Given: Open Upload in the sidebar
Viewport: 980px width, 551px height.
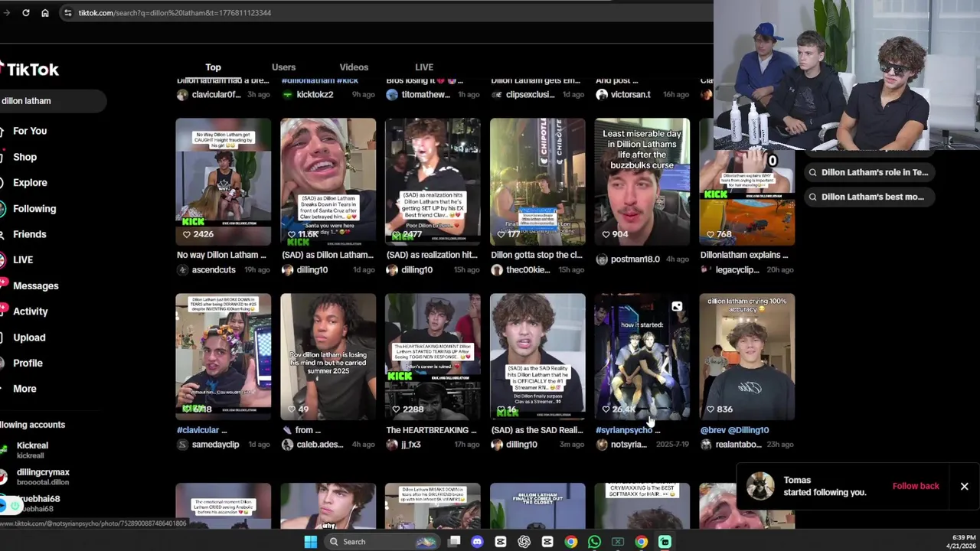Looking at the screenshot, I should [x=29, y=337].
